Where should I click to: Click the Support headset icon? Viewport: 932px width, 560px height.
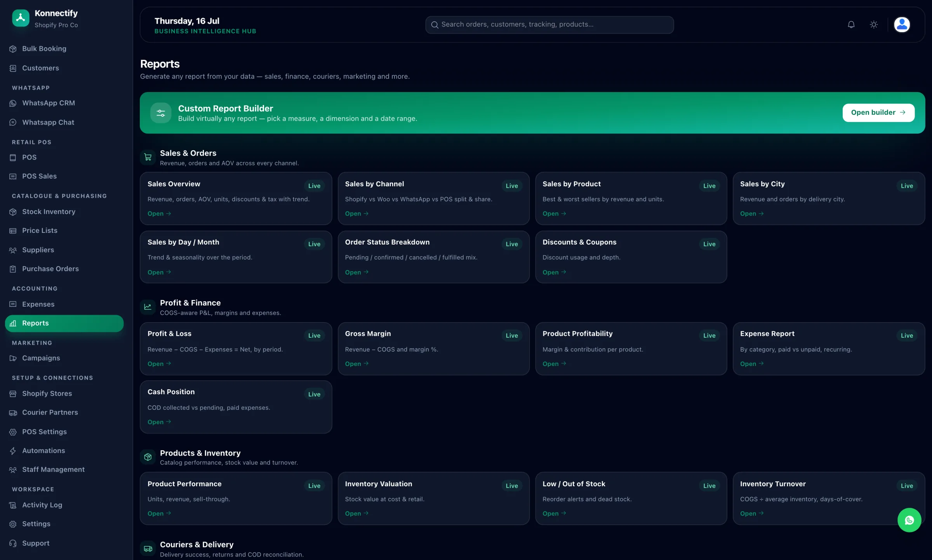pos(13,543)
